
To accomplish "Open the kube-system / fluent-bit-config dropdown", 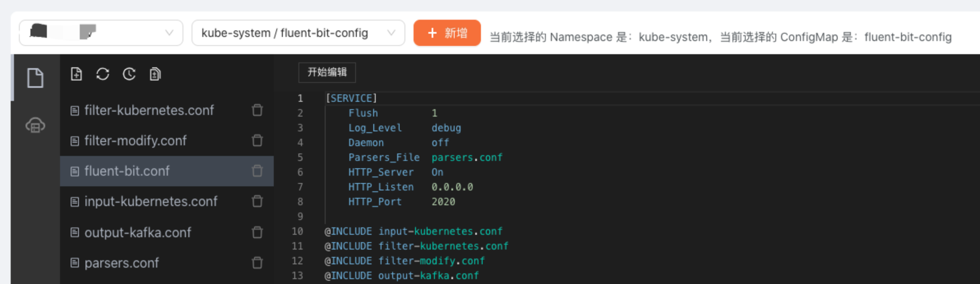I will 298,33.
